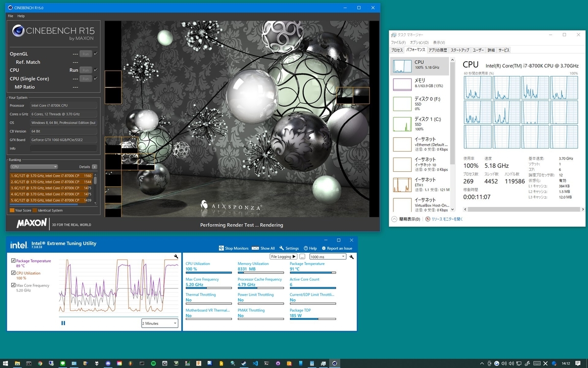Open Settings in Intel XTU
This screenshot has width=588, height=368.
coord(289,248)
